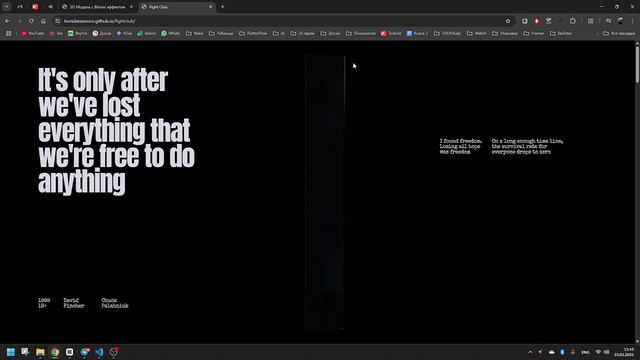Close the Fight Club tab
Viewport: 640px width, 360px height.
[210, 7]
